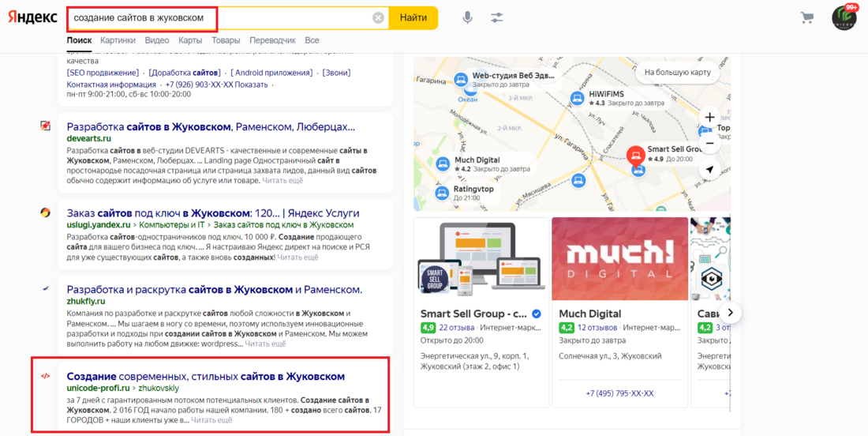Viewport: 868px width, 436px height.
Task: Click the Yandex logo
Action: tap(32, 17)
